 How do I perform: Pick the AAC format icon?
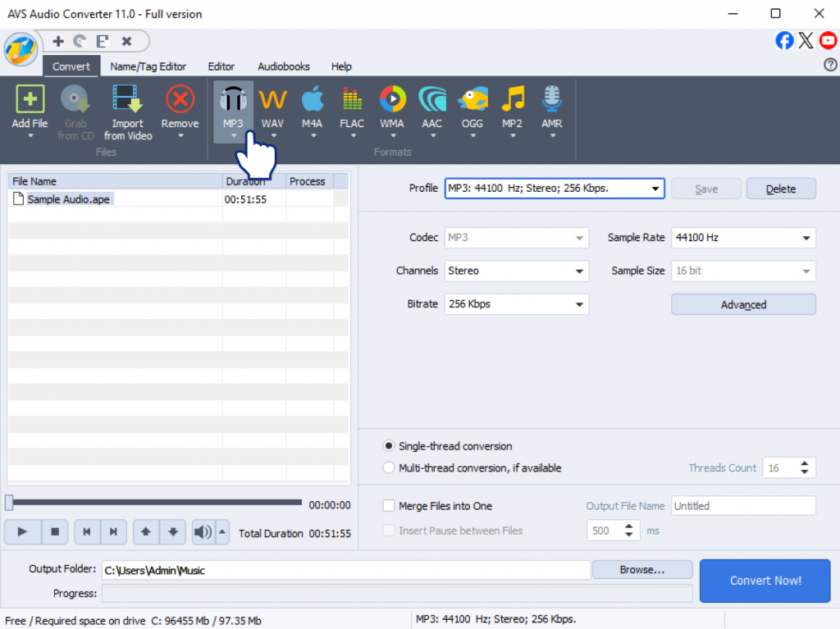[x=431, y=99]
